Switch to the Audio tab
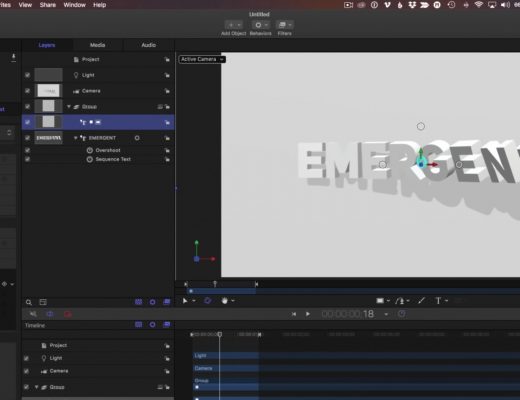 coord(149,45)
